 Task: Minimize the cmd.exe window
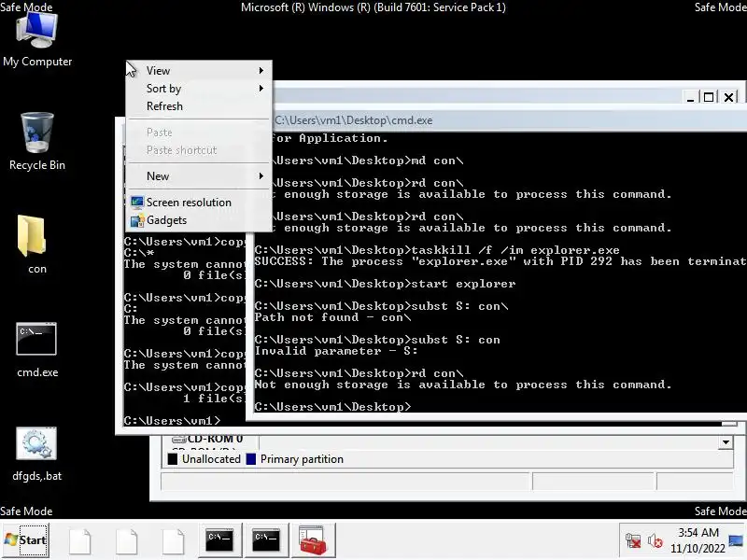pos(690,98)
